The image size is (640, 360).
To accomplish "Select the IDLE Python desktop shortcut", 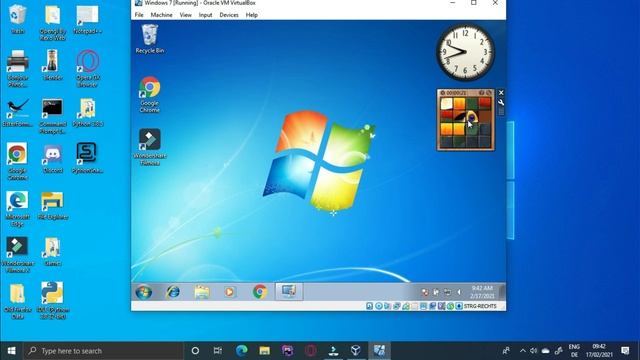I will pyautogui.click(x=53, y=300).
